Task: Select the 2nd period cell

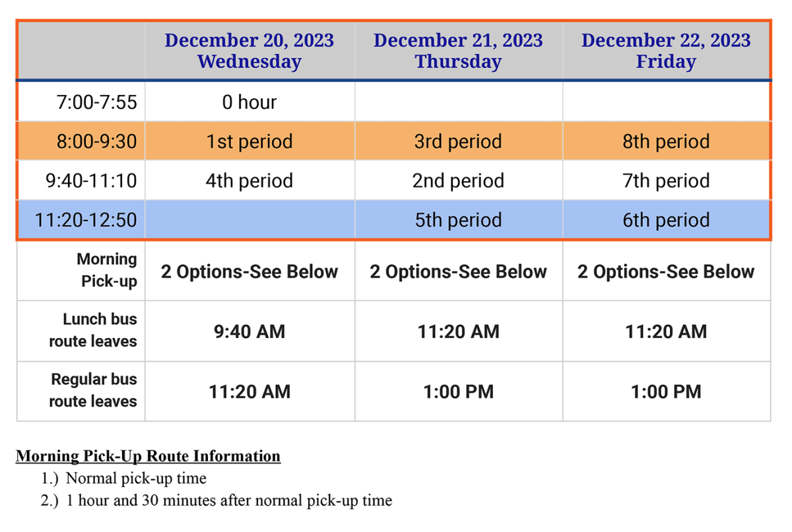Action: 458,181
